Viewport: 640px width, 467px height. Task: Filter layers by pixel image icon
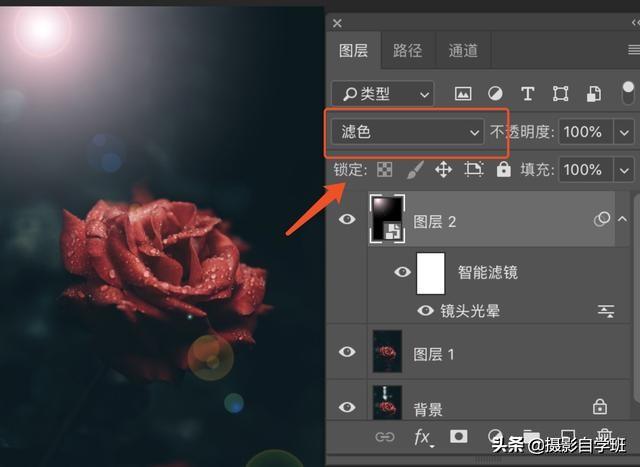[463, 94]
